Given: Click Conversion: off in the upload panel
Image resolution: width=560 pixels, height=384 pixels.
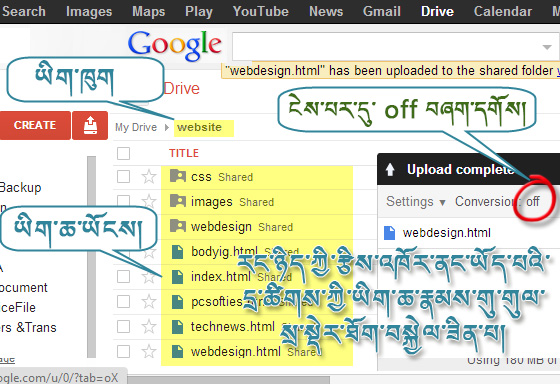Looking at the screenshot, I should coord(497,202).
